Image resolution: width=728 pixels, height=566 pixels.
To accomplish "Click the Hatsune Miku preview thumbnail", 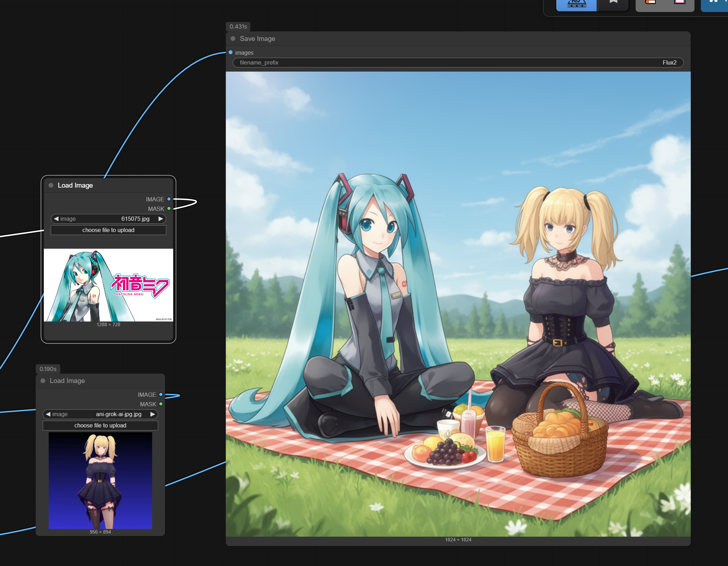I will (x=108, y=285).
